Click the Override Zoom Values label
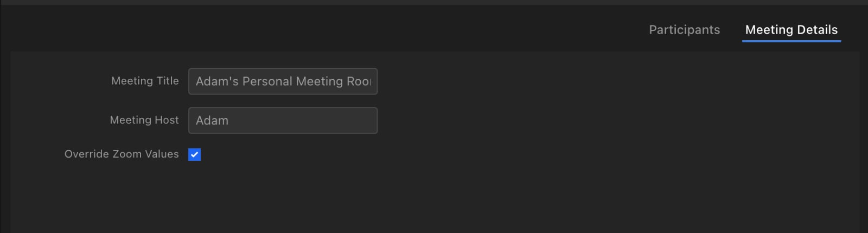This screenshot has width=868, height=233. [x=122, y=154]
